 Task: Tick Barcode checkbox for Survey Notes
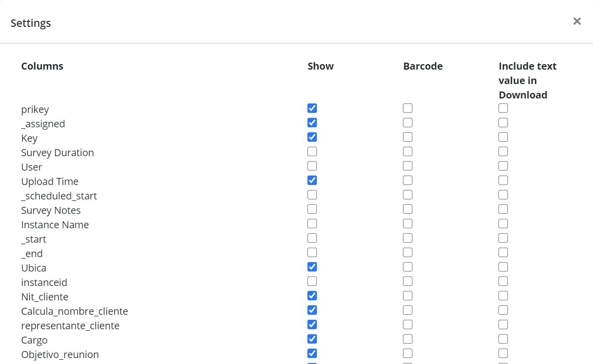coord(407,209)
